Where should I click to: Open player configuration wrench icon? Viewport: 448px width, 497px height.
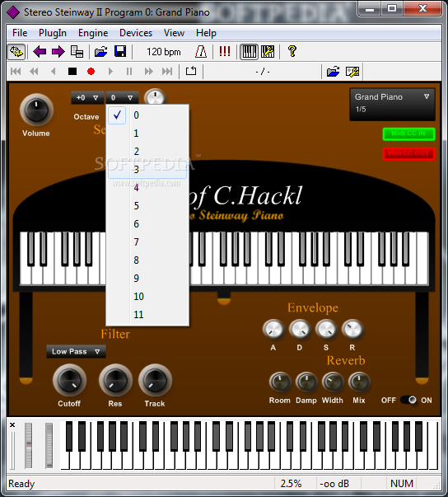(x=352, y=72)
